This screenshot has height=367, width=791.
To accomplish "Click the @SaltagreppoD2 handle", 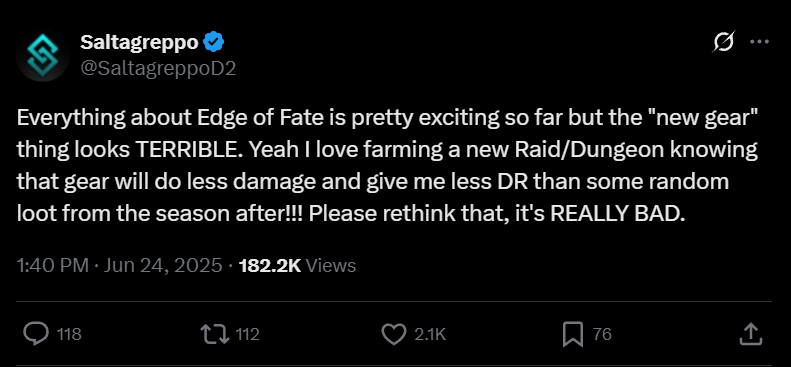I will click(158, 69).
